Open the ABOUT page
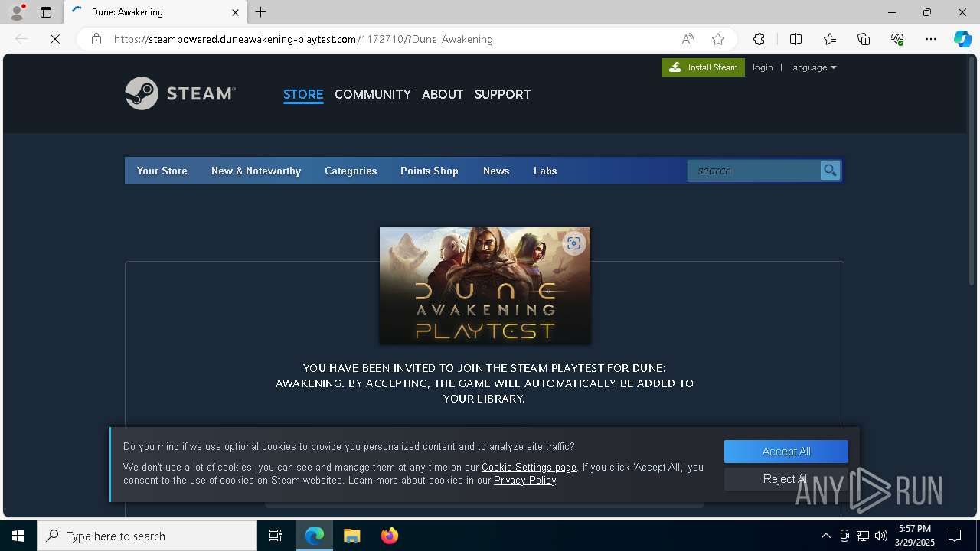This screenshot has width=980, height=551. [443, 94]
